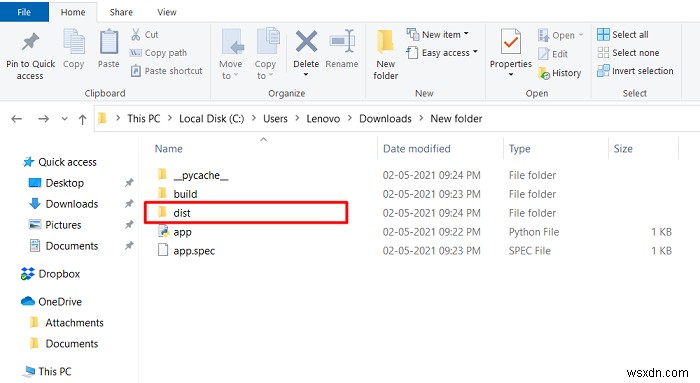Open the File menu tab
700x383 pixels.
24,12
